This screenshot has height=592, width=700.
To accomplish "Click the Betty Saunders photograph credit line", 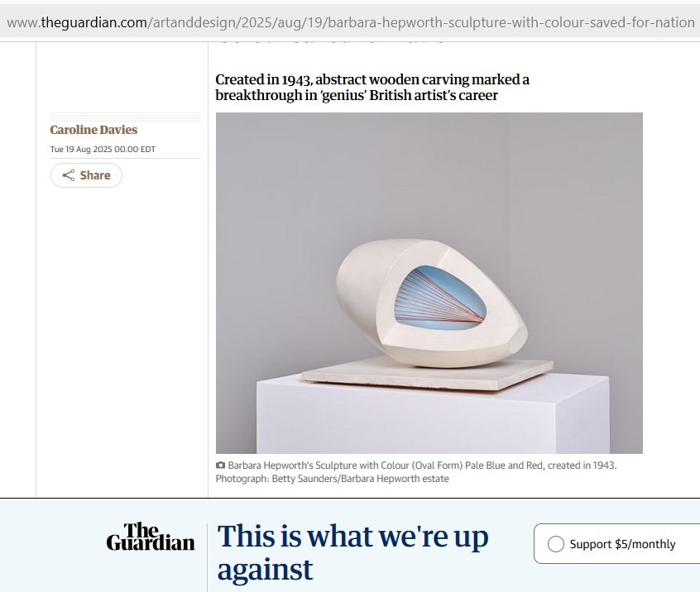I will (x=332, y=479).
